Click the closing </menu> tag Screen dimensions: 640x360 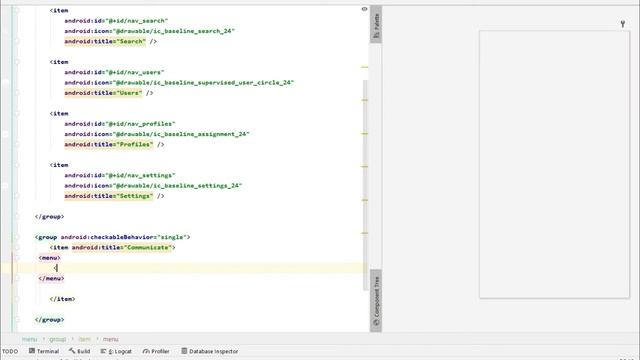click(51, 278)
